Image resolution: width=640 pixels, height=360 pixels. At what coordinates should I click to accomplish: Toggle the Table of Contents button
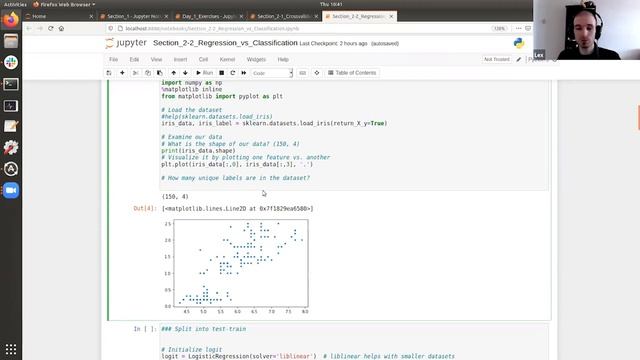[352, 73]
